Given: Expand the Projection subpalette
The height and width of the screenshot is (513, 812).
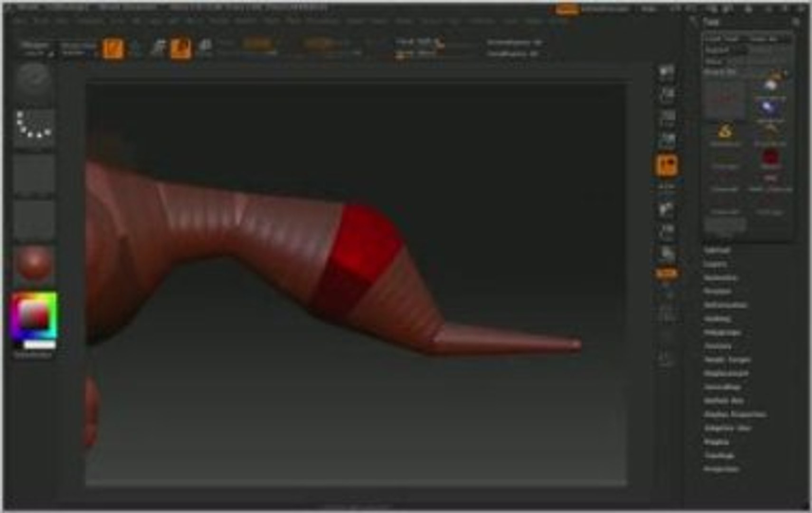Looking at the screenshot, I should [x=721, y=469].
